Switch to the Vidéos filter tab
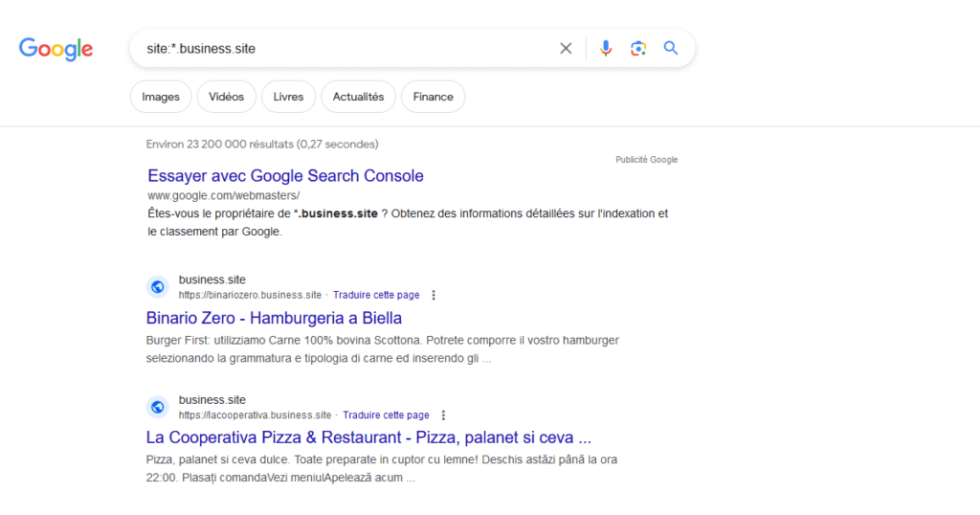The image size is (980, 515). [x=226, y=97]
